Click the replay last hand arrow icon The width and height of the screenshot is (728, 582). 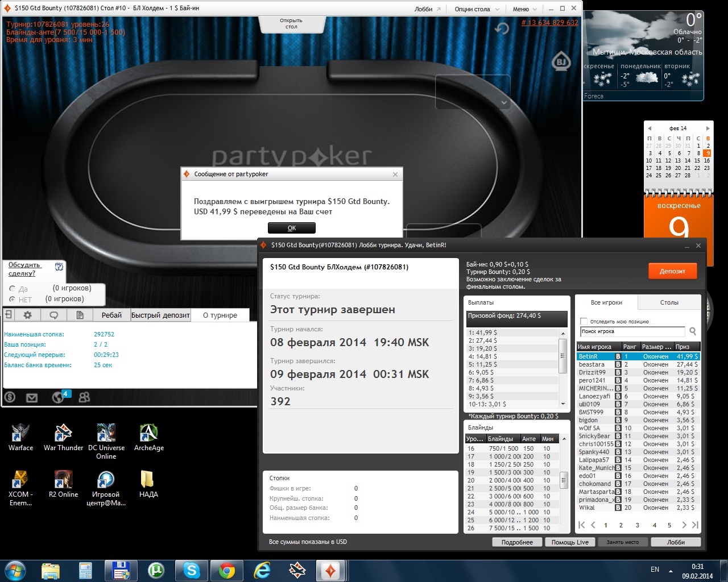502,28
